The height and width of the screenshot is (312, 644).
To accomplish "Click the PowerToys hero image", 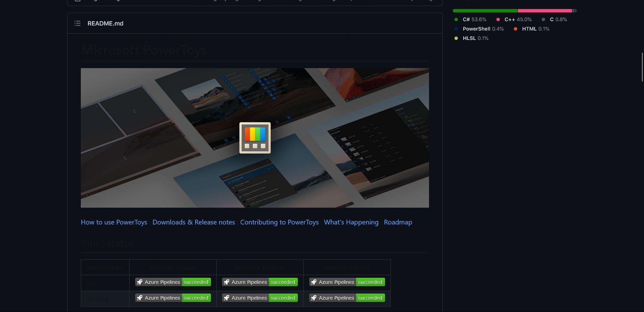I will [x=255, y=138].
